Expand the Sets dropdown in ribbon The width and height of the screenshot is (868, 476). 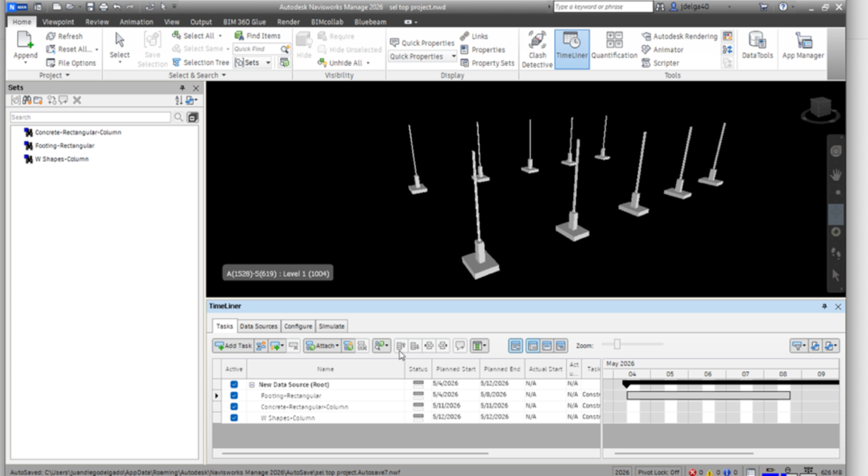268,63
